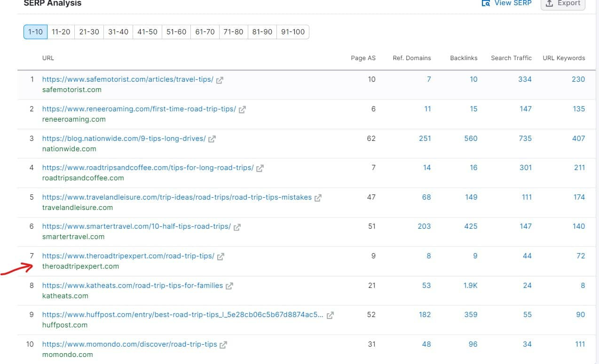Open smartertravel 10-half-tips-road-trips link
The height and width of the screenshot is (364, 599).
[136, 226]
